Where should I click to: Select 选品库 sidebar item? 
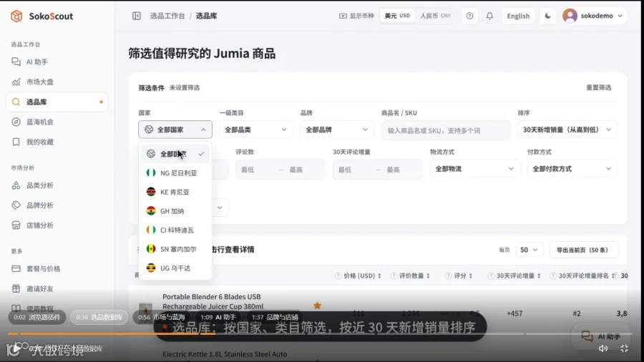pos(57,102)
